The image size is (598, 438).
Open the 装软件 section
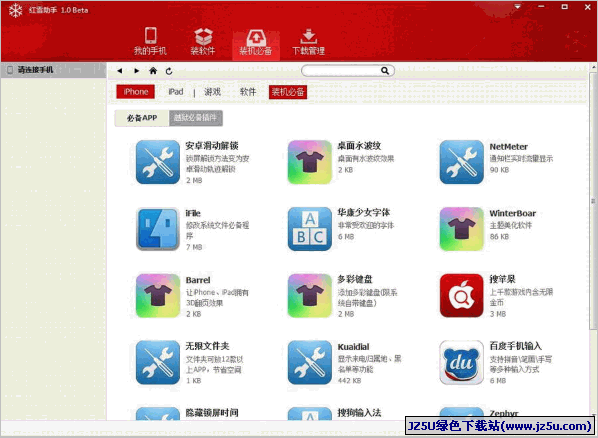pos(203,41)
